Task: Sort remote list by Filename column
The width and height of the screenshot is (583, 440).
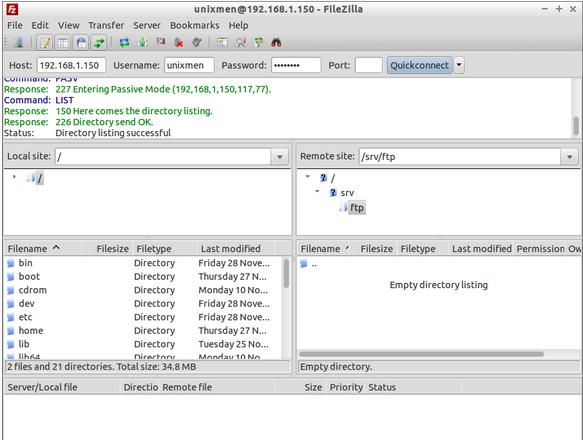Action: (x=326, y=248)
